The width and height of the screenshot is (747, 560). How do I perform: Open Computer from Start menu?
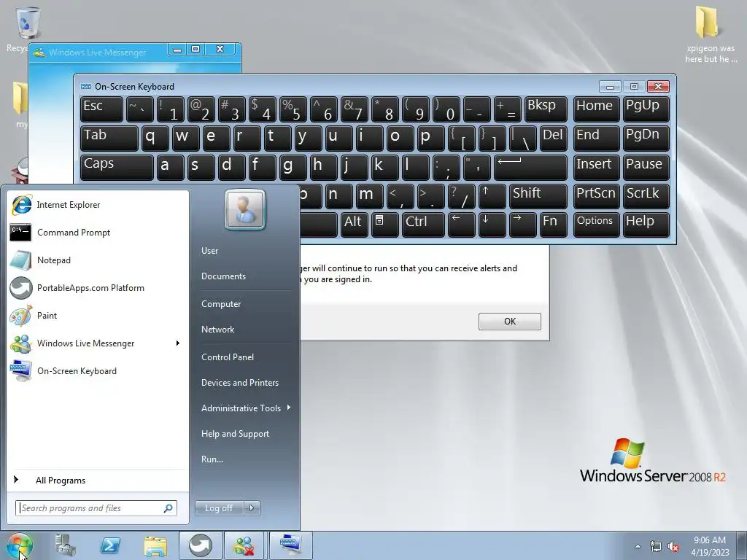(x=221, y=304)
